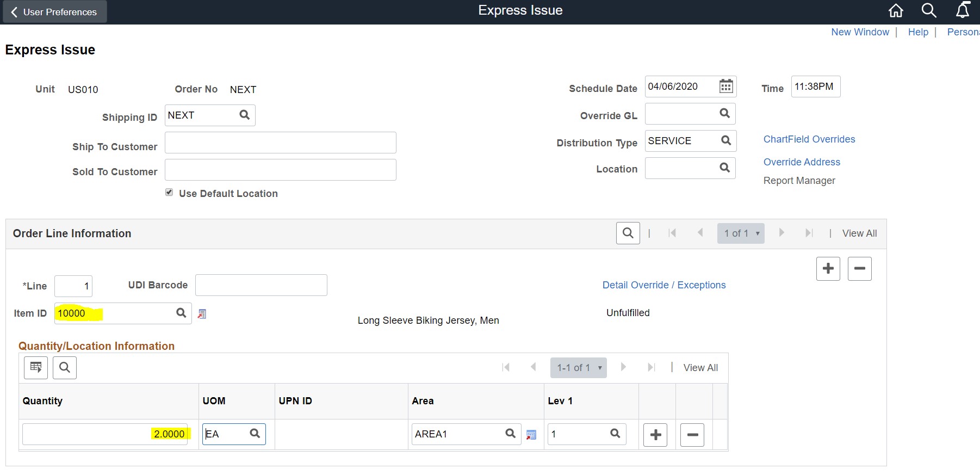Expand the '1-1 of 1' rows dropdown
980x475 pixels.
(579, 368)
